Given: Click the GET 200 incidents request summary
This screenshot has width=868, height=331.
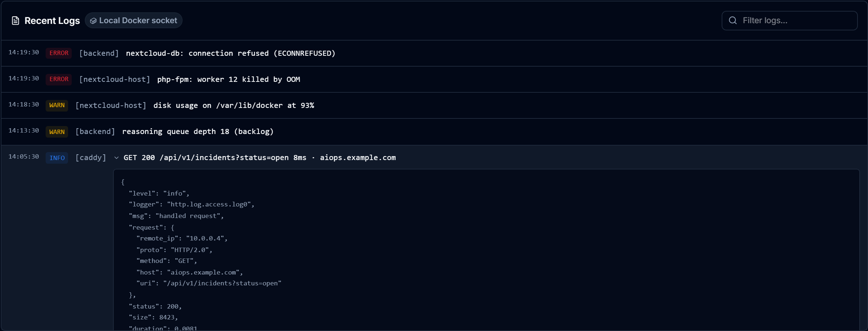Looking at the screenshot, I should [x=260, y=158].
